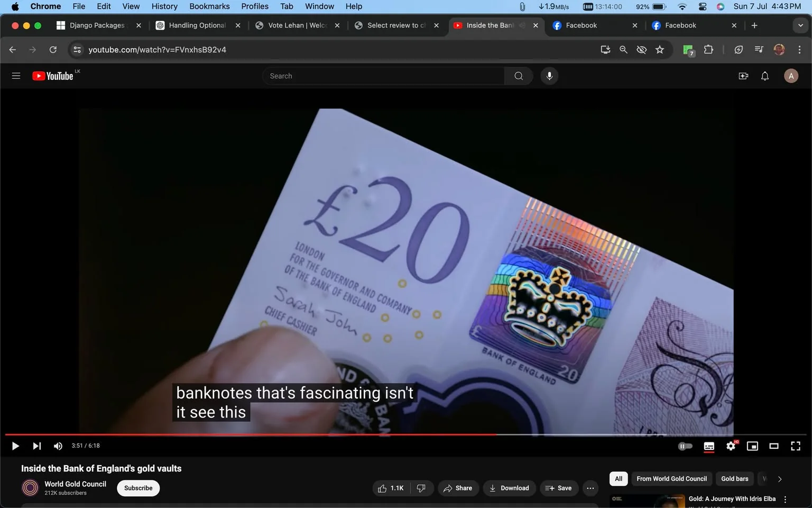Select the All filter chip
The height and width of the screenshot is (508, 812).
(619, 479)
